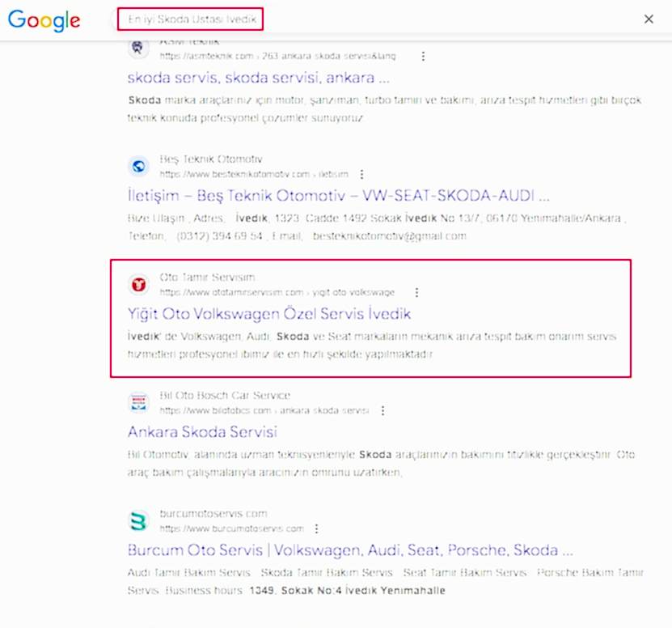
Task: Open "İletişim – Beş Teknik Otomotiv" result link
Action: coord(339,196)
